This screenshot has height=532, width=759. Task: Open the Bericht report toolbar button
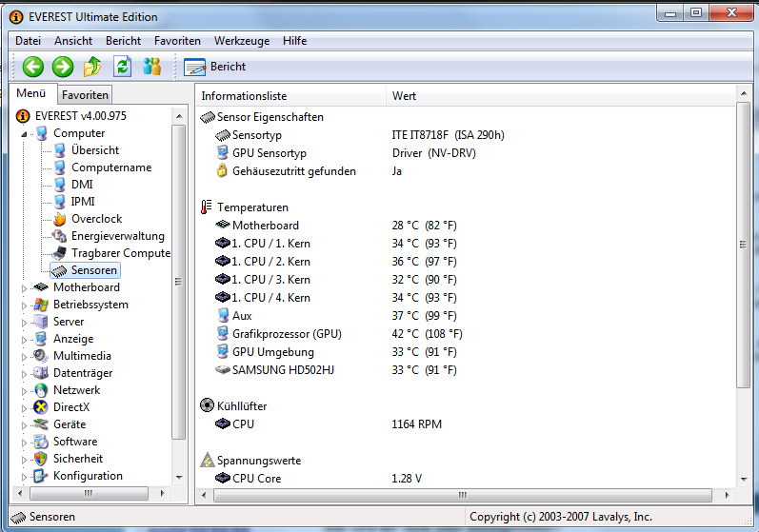point(214,67)
